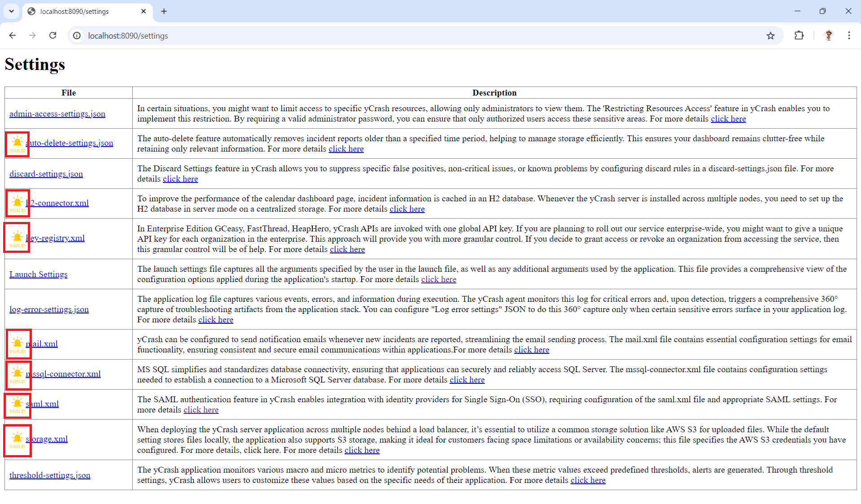
Task: Open the Chrome profile avatar menu
Action: tap(829, 36)
